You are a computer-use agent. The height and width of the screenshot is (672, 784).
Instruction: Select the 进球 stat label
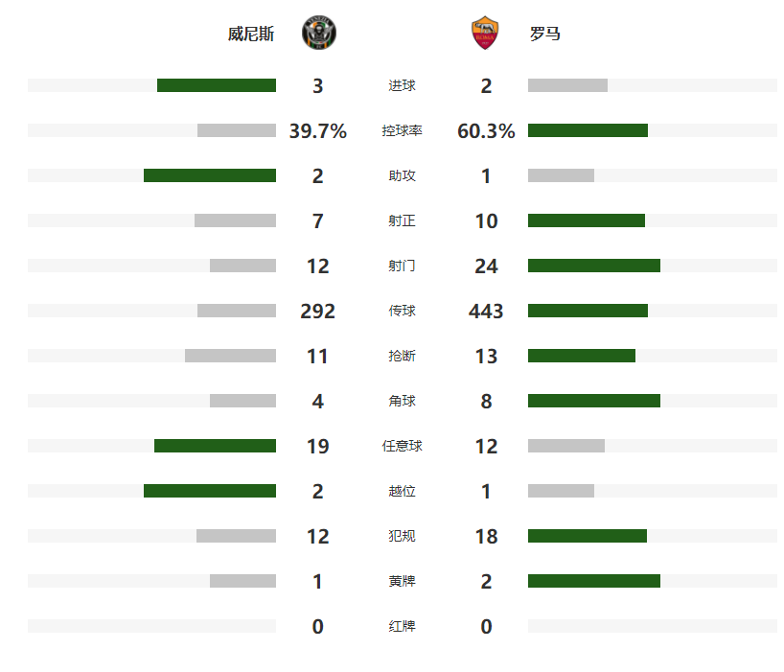point(402,85)
